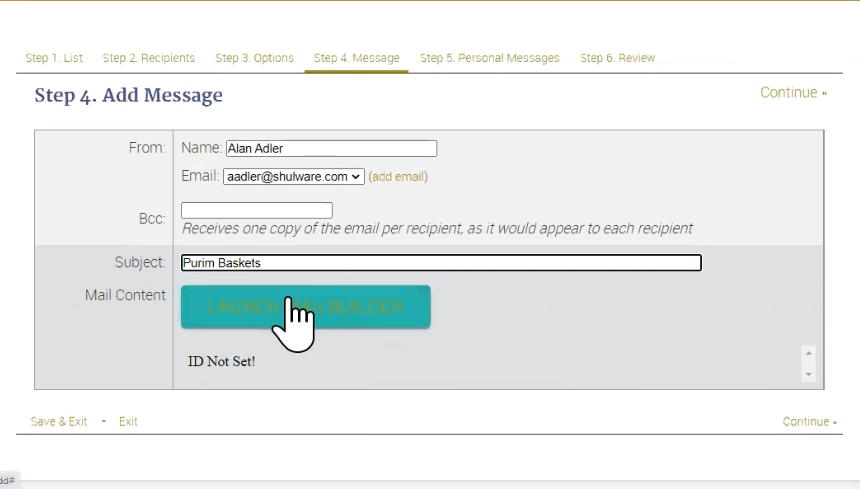
Task: Click the add email link
Action: pos(398,177)
